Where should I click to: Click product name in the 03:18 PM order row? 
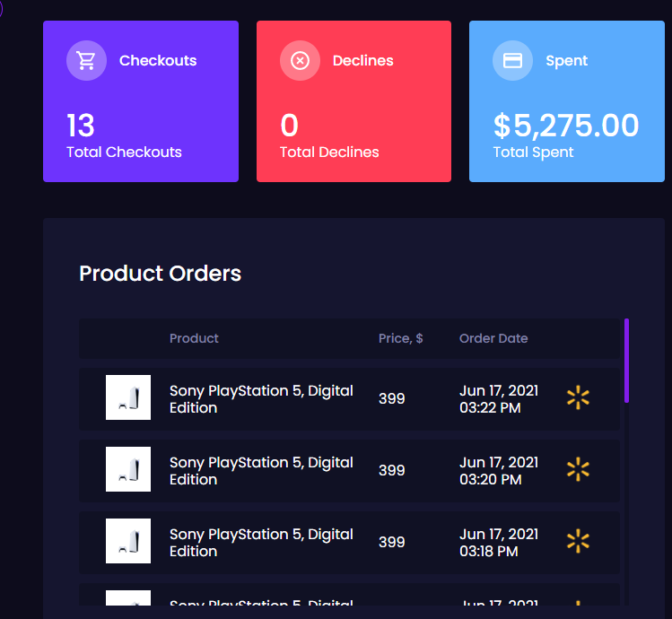pos(261,542)
